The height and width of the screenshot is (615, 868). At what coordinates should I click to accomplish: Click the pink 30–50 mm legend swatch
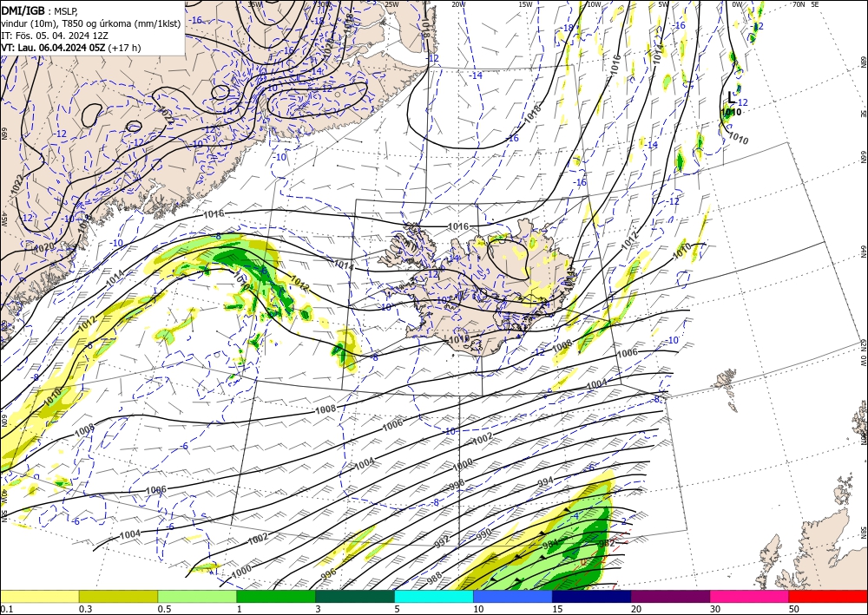pyautogui.click(x=750, y=596)
